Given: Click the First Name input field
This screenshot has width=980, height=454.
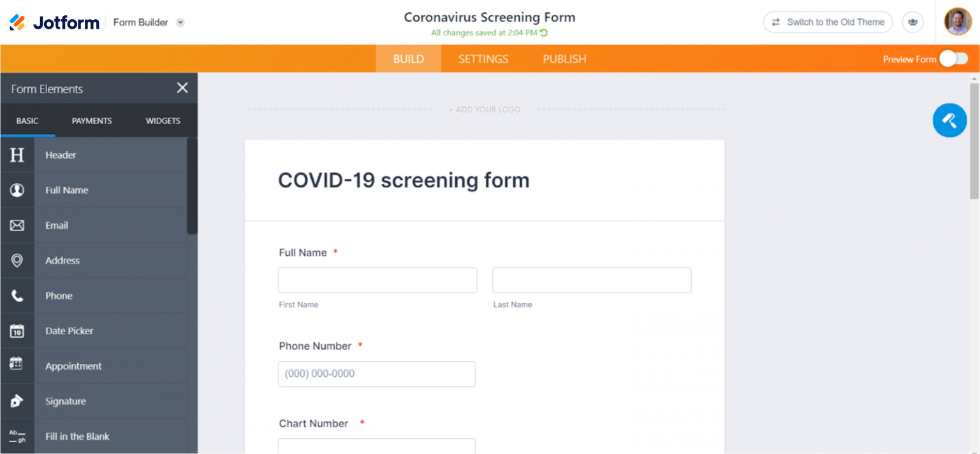Looking at the screenshot, I should point(377,281).
